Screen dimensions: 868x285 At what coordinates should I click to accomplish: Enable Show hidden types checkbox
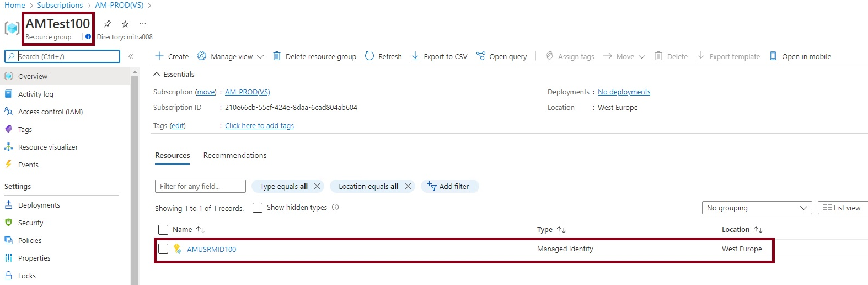(258, 208)
